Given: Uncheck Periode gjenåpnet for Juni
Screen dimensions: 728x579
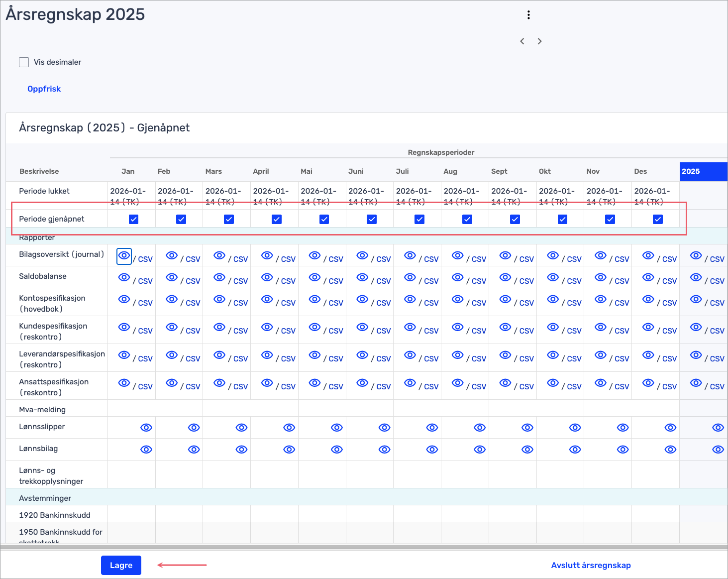Looking at the screenshot, I should [x=372, y=219].
